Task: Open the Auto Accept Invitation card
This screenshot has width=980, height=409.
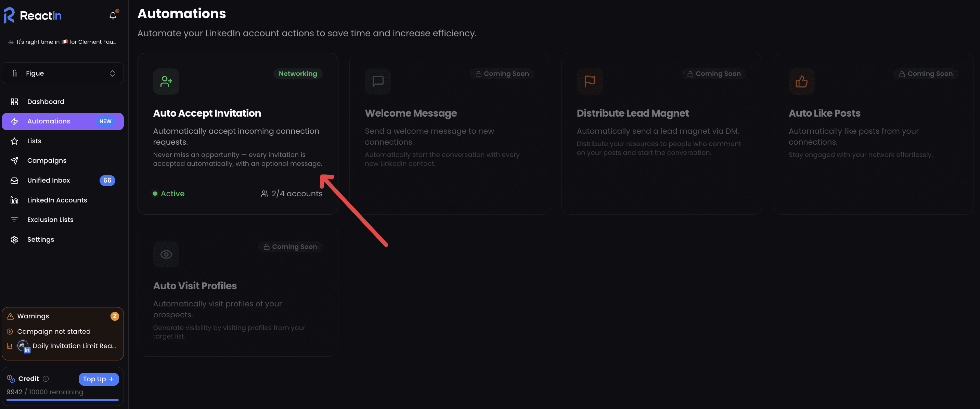Action: pos(237,133)
